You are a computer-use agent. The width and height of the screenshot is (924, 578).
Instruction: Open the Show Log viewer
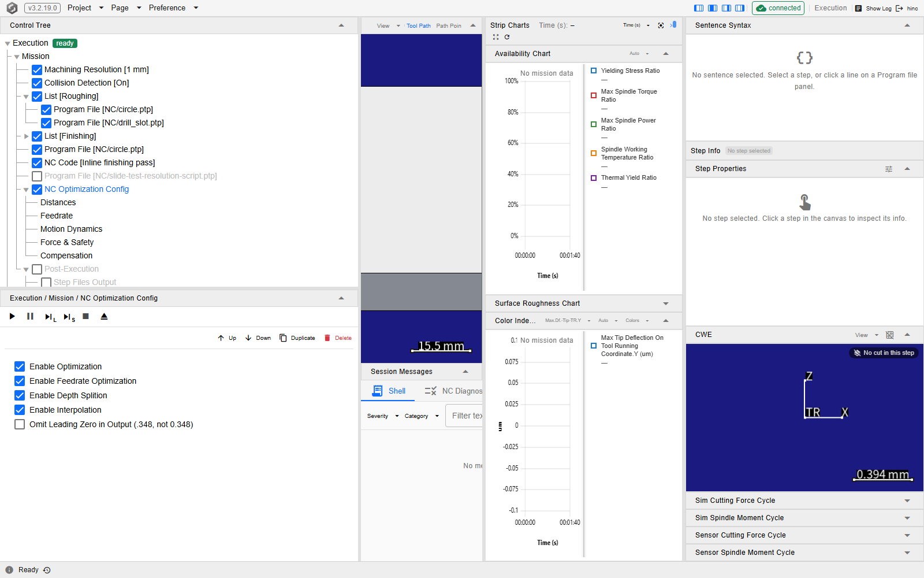[x=873, y=8]
